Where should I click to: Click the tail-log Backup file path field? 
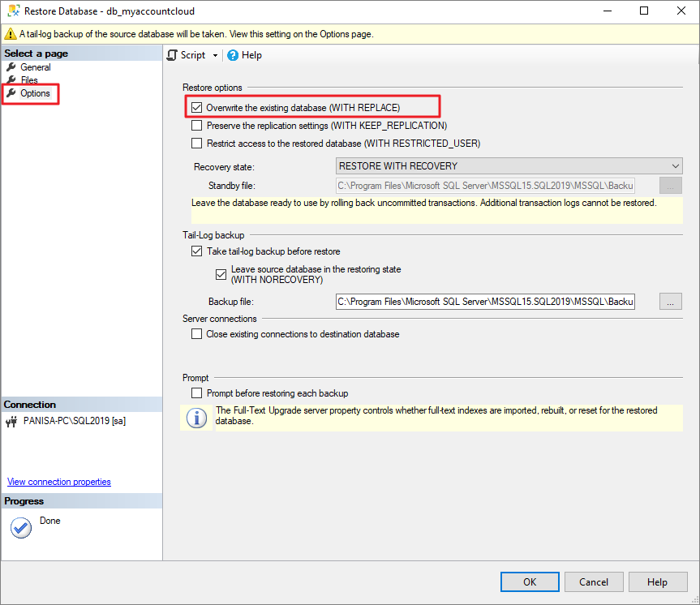[485, 302]
